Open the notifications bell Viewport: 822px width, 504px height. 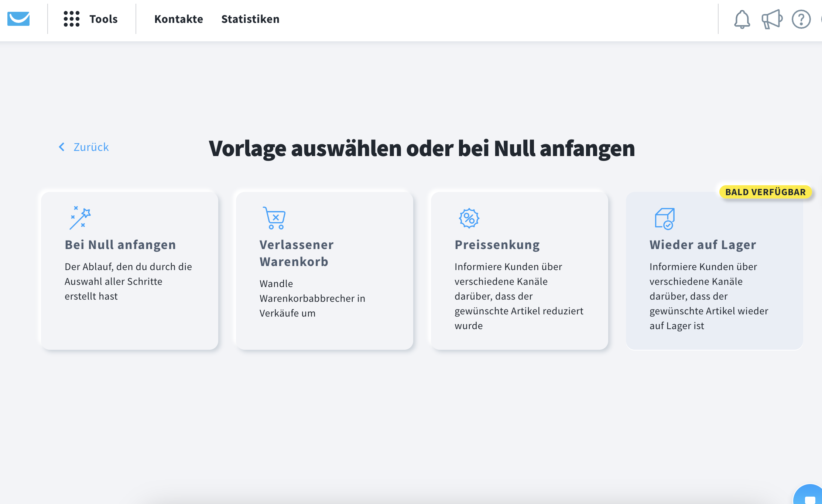tap(742, 19)
